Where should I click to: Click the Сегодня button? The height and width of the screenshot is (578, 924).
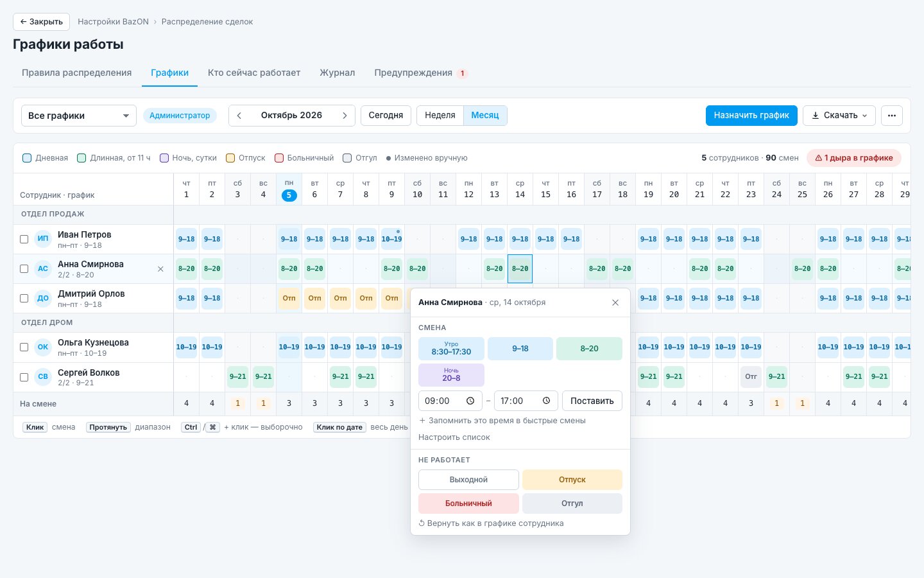(x=386, y=116)
